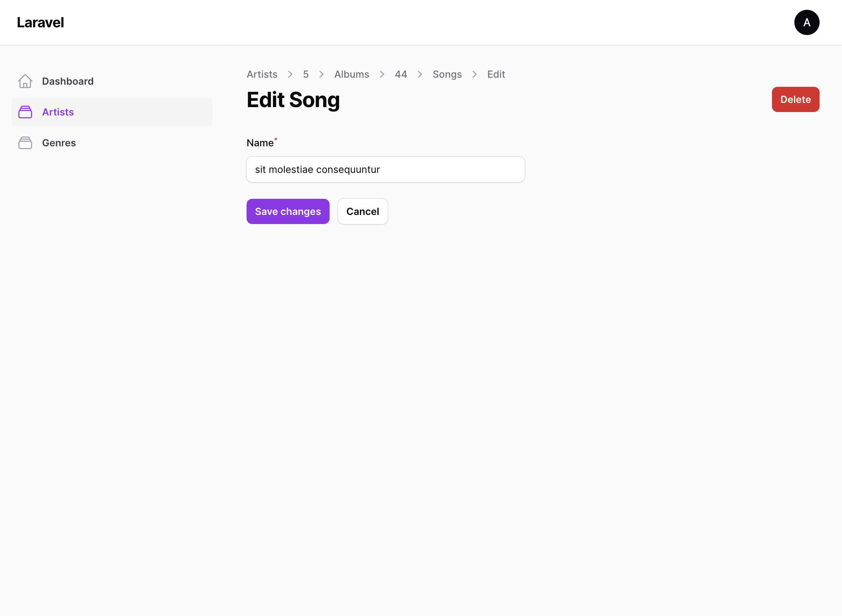Go to Genres in the sidebar
Screen dimensions: 842x616
pyautogui.click(x=59, y=143)
